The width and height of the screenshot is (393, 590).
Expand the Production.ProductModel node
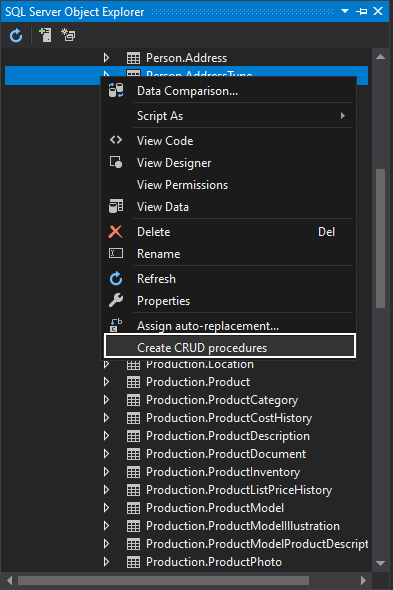point(107,508)
